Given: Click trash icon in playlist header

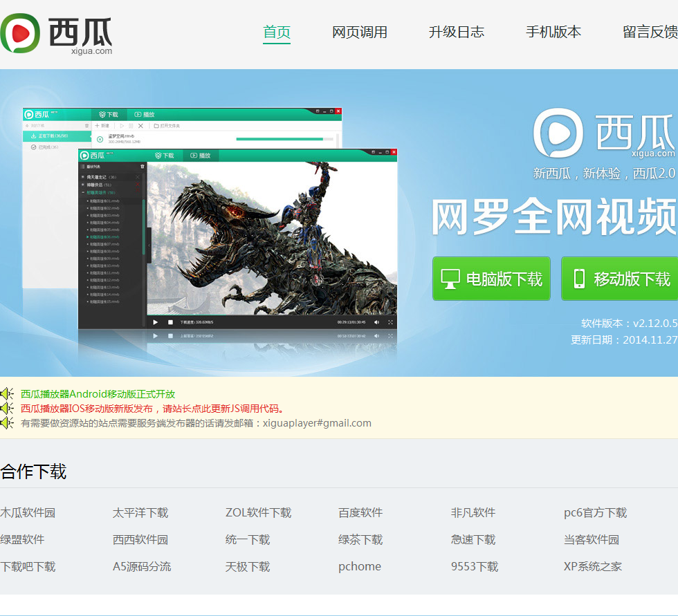Looking at the screenshot, I should (143, 167).
